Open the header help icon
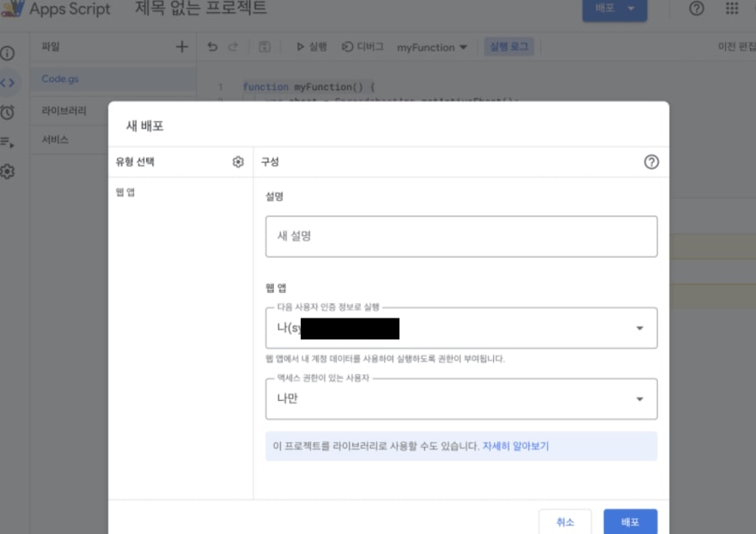This screenshot has width=756, height=534. click(696, 9)
